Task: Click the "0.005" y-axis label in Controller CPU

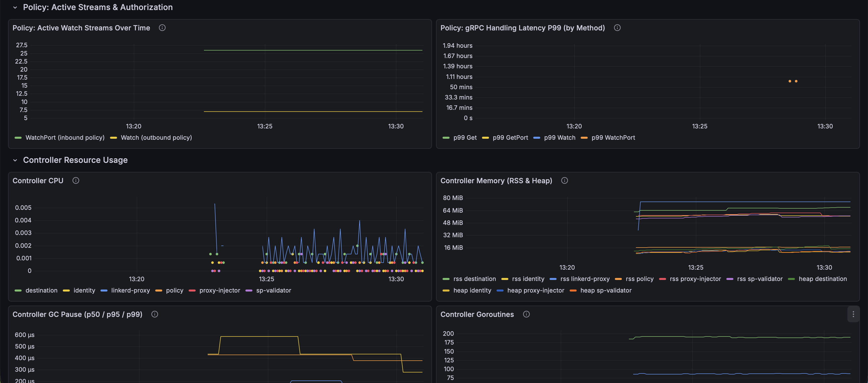Action: click(23, 208)
